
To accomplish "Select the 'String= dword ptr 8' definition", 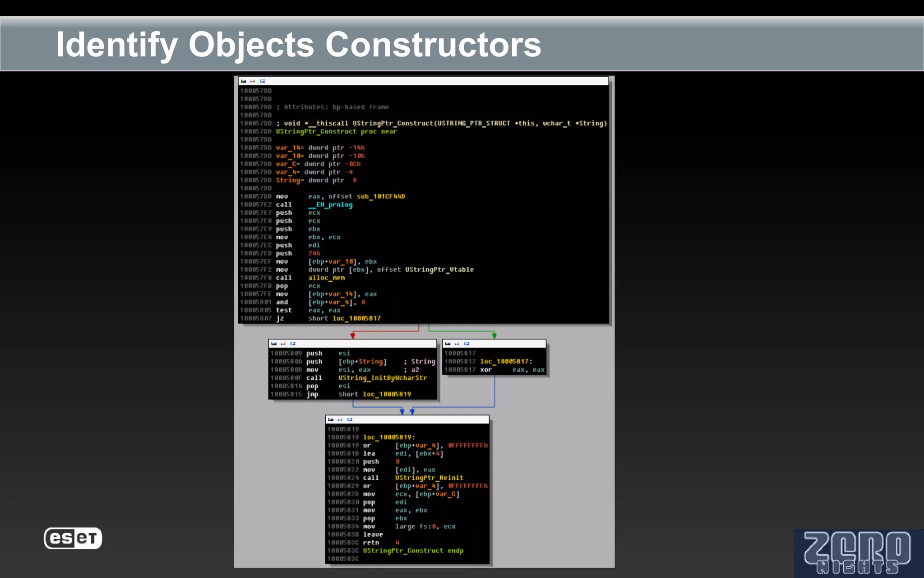I will point(316,180).
